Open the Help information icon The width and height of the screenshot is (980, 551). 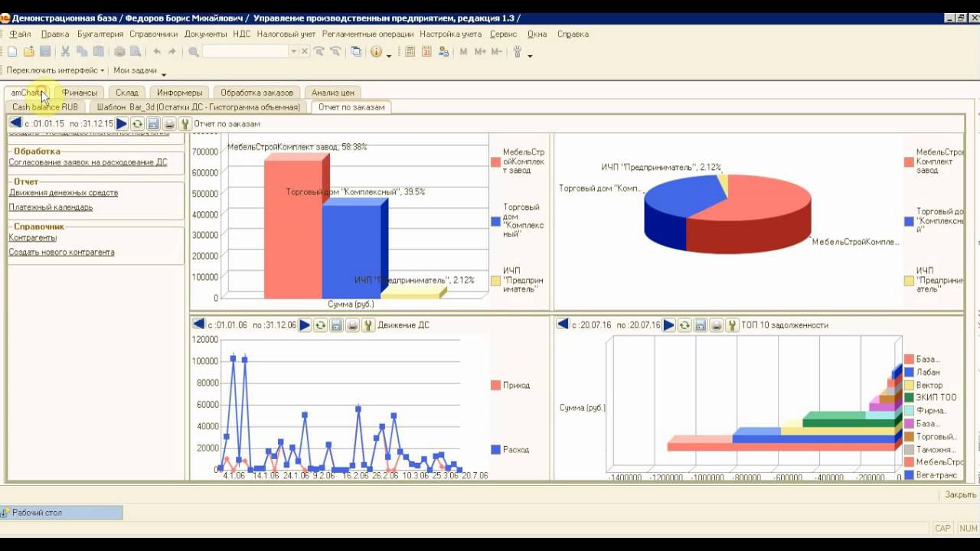(x=376, y=52)
